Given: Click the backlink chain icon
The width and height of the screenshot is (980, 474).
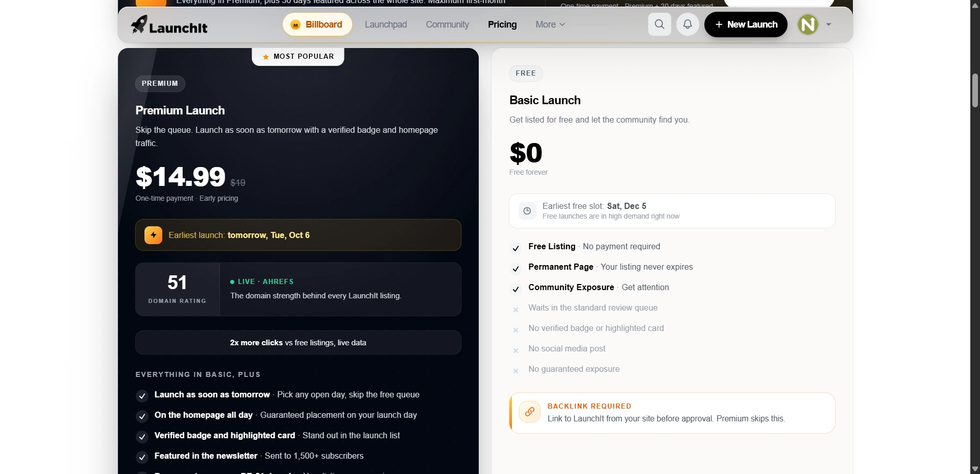Looking at the screenshot, I should [530, 412].
